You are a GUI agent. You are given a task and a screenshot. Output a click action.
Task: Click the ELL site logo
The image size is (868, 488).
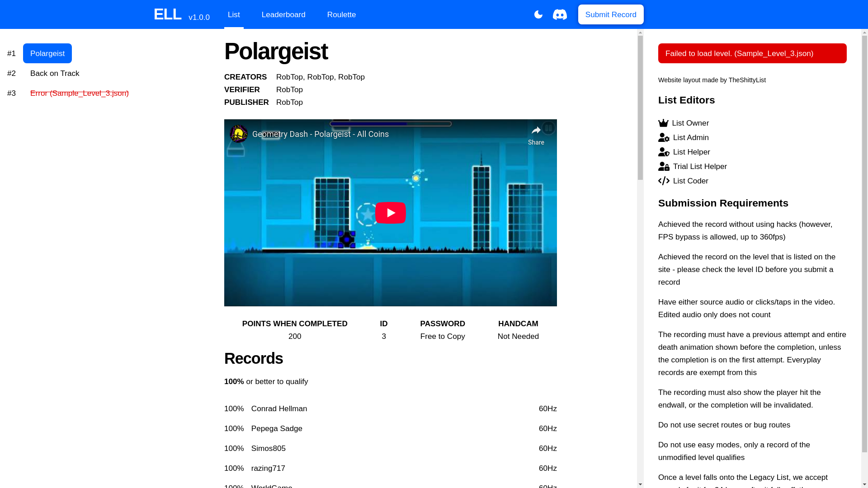point(168,14)
